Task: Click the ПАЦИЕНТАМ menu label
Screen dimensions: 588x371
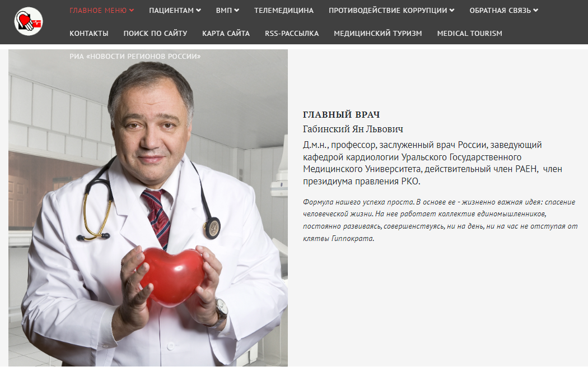Action: (171, 11)
